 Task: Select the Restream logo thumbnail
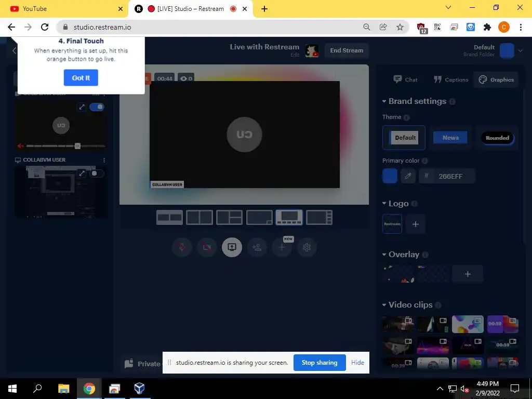tap(392, 224)
